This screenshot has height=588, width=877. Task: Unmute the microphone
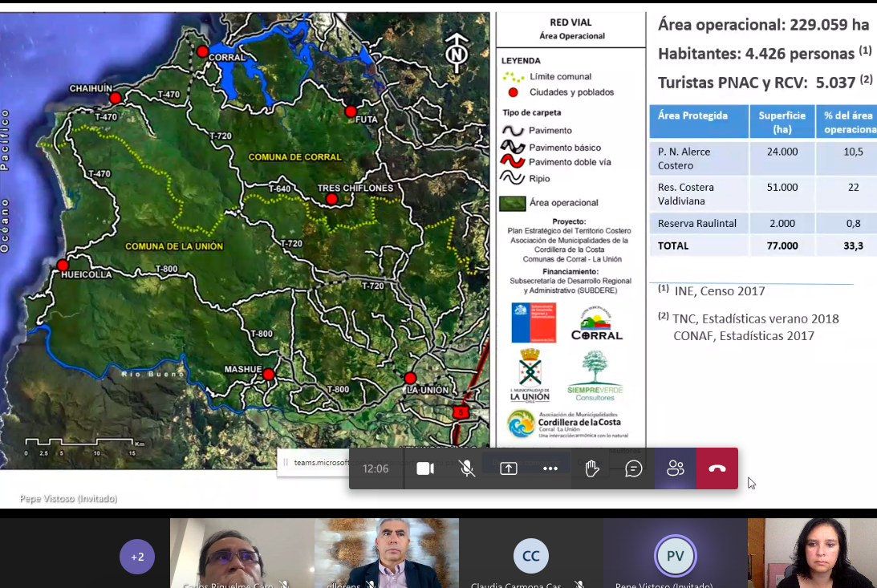coord(467,468)
